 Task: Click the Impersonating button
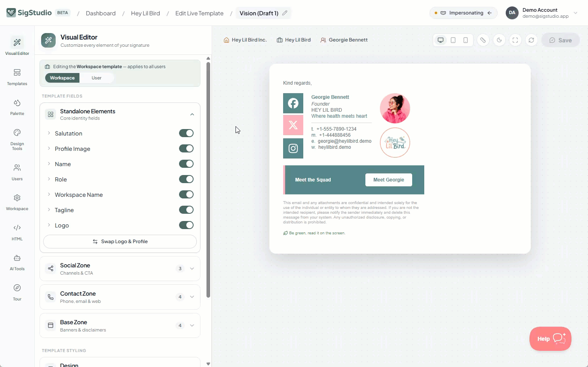463,13
